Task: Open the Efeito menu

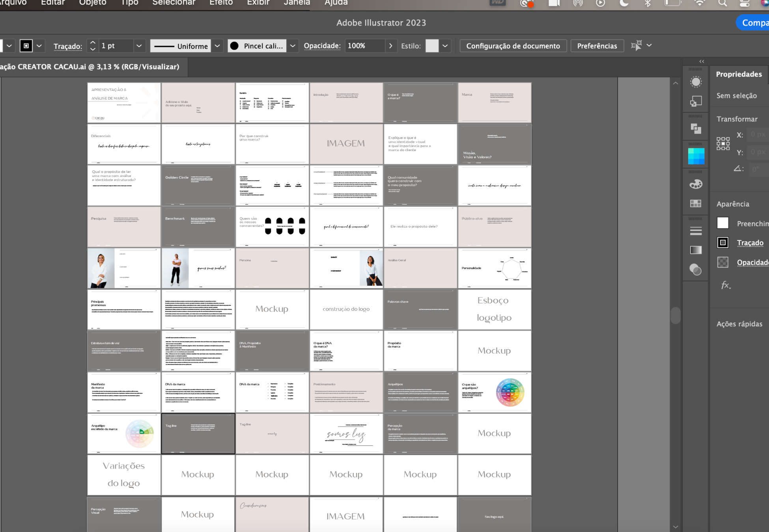Action: click(x=221, y=3)
